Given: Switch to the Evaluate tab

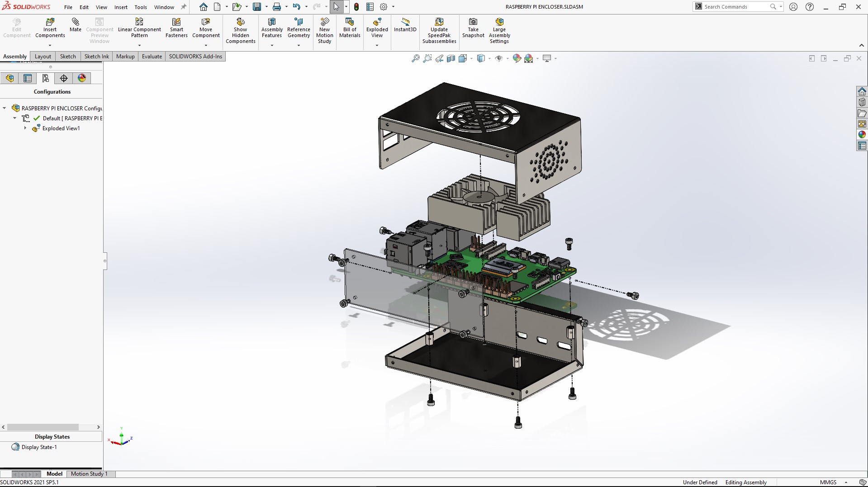Looking at the screenshot, I should (x=152, y=57).
